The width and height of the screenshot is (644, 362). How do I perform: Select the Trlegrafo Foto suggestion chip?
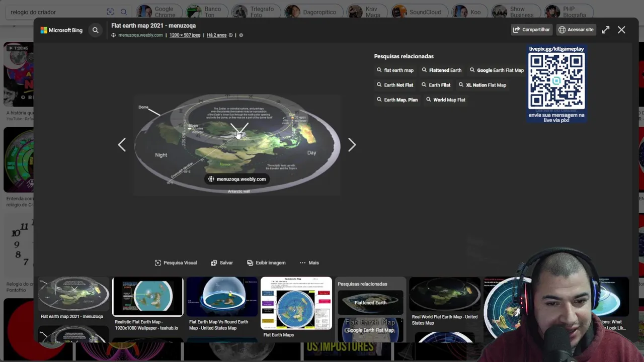(x=257, y=12)
